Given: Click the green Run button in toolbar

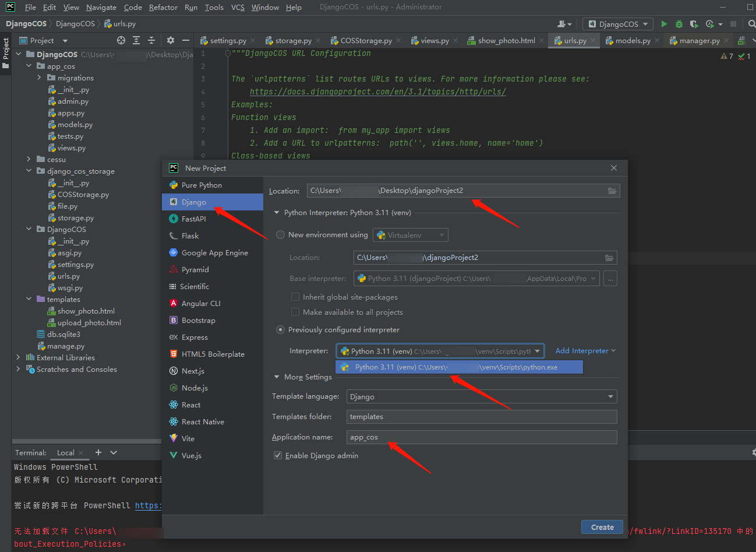Looking at the screenshot, I should [664, 24].
